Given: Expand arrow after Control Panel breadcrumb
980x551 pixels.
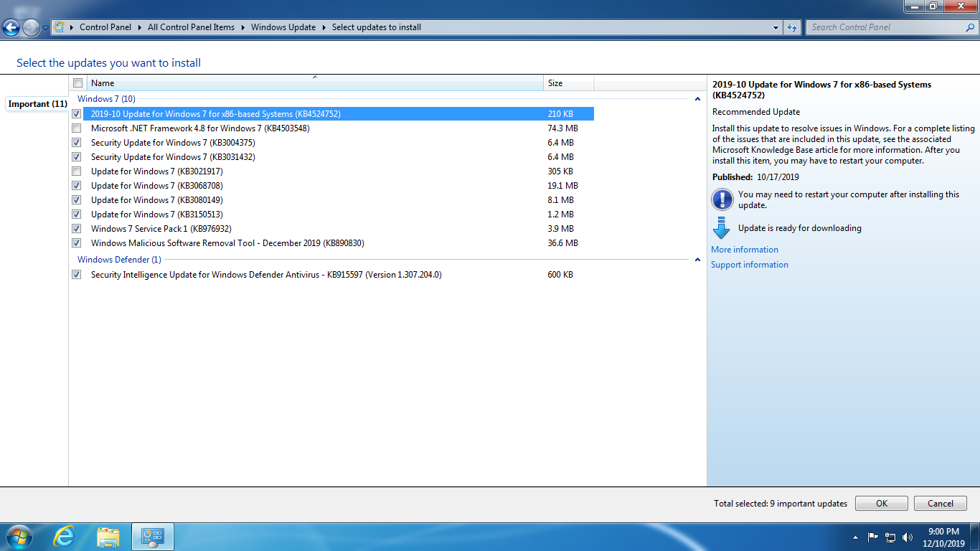Looking at the screenshot, I should (x=140, y=27).
